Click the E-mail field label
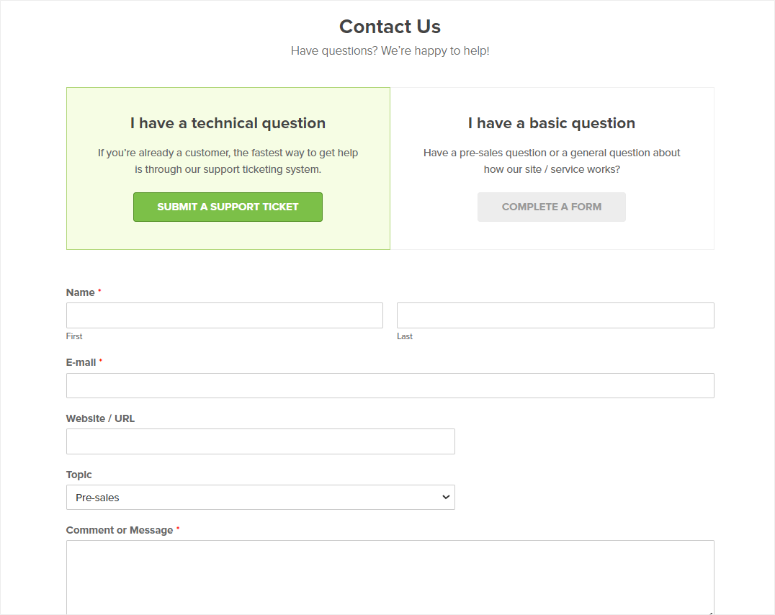 tap(81, 362)
